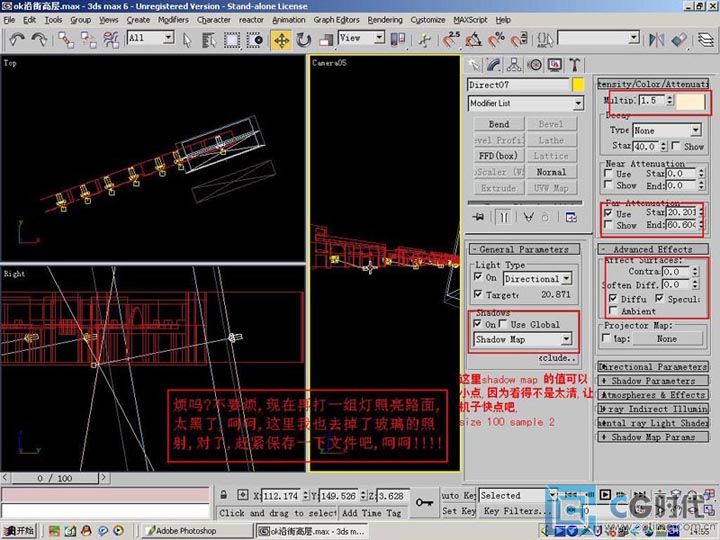Open the Layer Manager icon
The image size is (720, 540).
[x=706, y=40]
